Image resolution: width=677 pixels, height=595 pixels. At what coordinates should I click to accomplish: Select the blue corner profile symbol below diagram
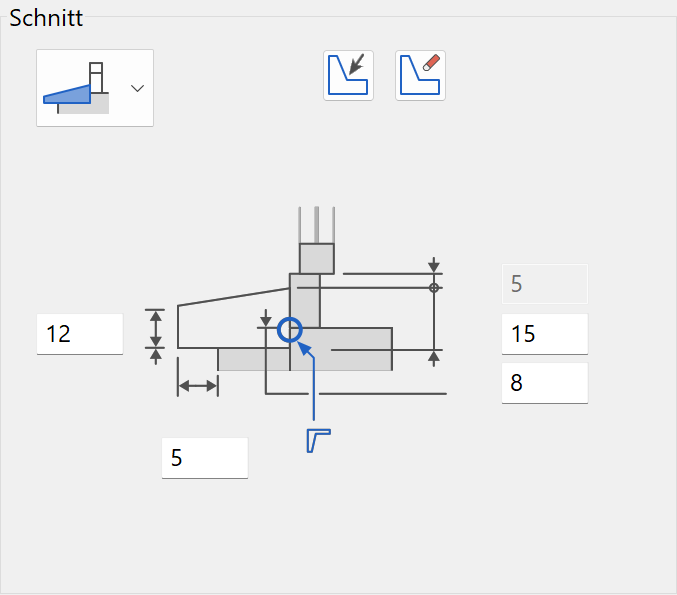[x=319, y=440]
